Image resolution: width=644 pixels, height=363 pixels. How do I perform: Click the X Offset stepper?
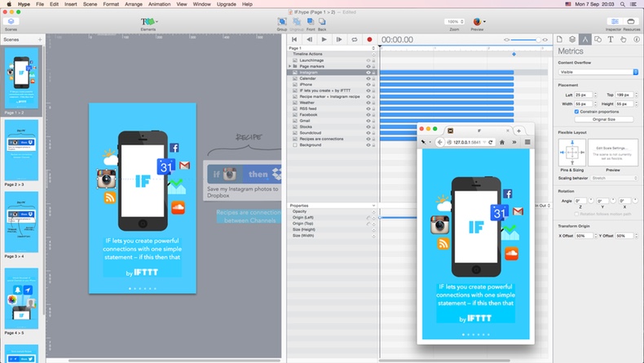coord(595,236)
